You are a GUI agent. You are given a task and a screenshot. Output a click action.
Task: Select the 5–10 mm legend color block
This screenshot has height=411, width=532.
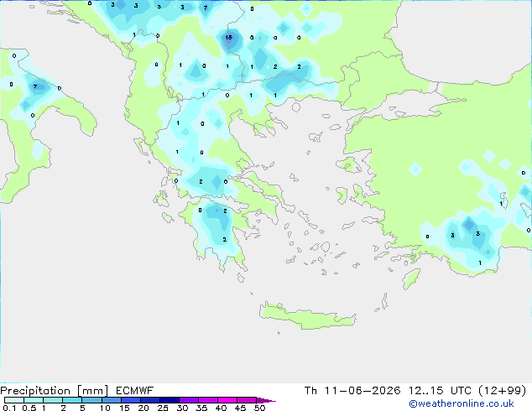pyautogui.click(x=91, y=400)
